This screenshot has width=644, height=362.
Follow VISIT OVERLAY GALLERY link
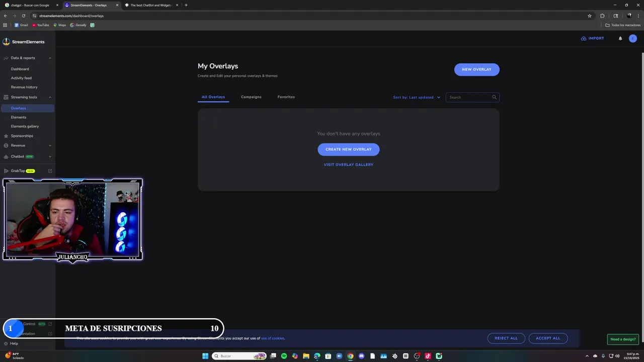coord(348,164)
